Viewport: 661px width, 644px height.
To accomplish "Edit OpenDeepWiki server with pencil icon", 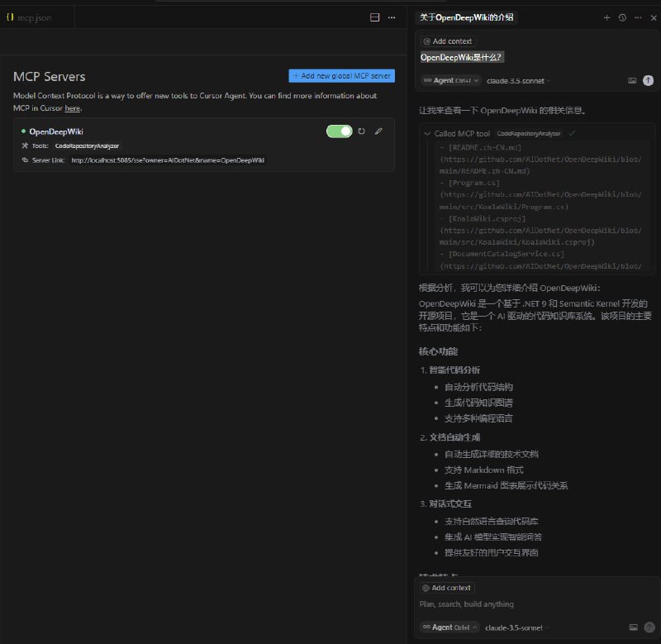I will point(378,131).
